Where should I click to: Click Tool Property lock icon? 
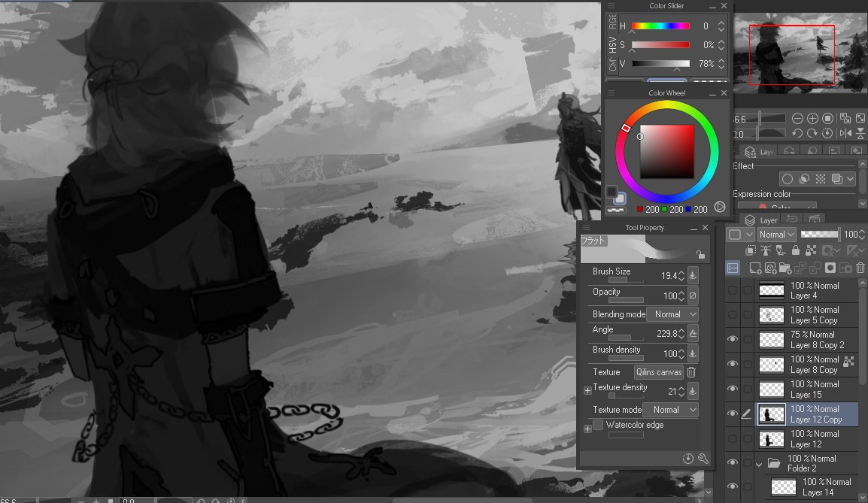click(x=701, y=255)
